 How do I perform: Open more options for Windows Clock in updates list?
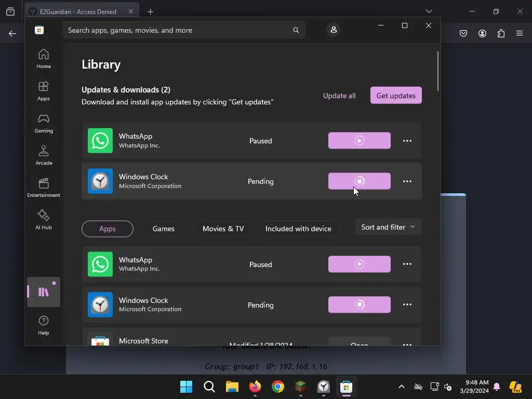tap(407, 181)
